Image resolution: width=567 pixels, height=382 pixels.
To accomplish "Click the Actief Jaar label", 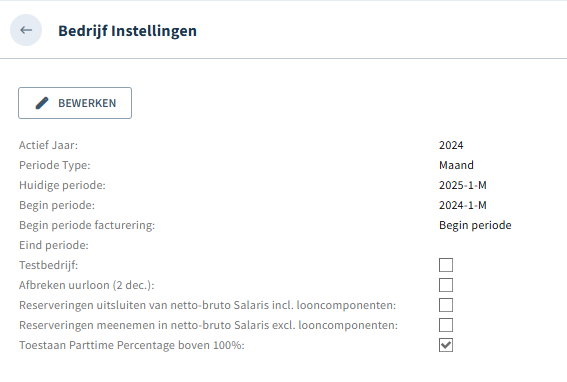I will [48, 145].
